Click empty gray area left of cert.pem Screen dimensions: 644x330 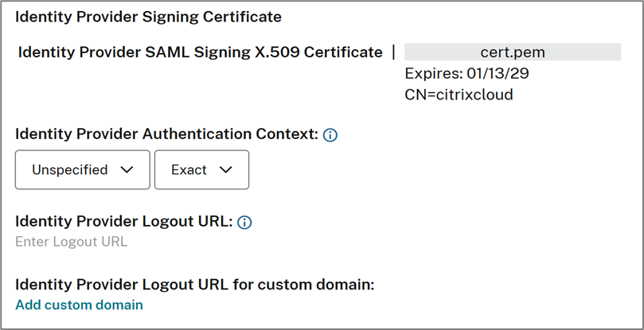coord(438,52)
